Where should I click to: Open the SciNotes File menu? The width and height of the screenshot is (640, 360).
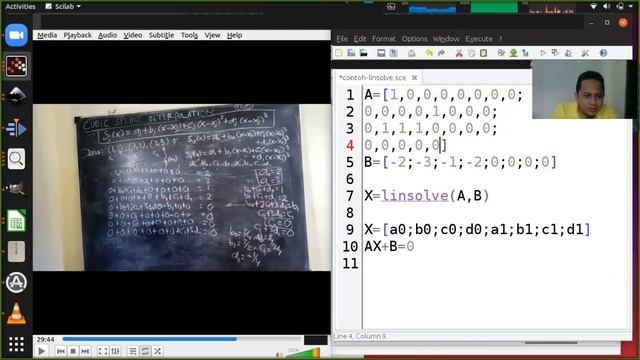coord(342,39)
